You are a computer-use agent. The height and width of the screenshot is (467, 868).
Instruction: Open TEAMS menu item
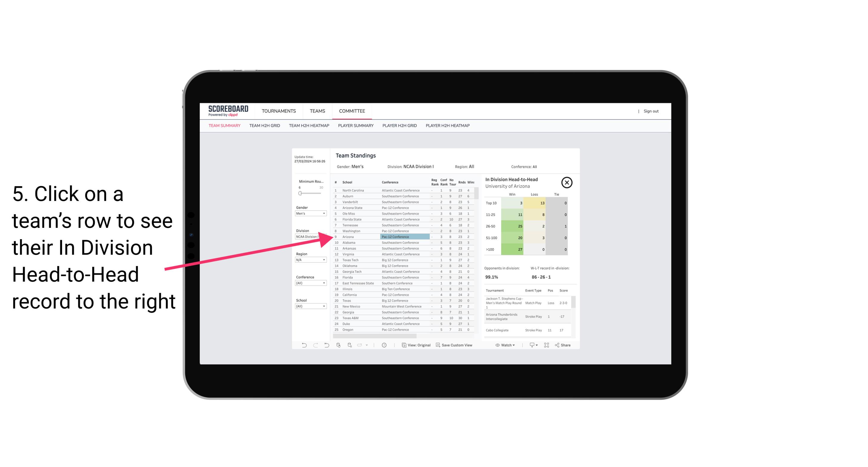(317, 111)
